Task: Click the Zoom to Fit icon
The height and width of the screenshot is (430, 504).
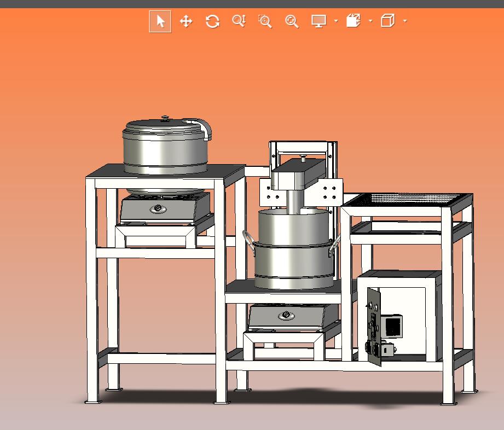Action: pos(292,21)
